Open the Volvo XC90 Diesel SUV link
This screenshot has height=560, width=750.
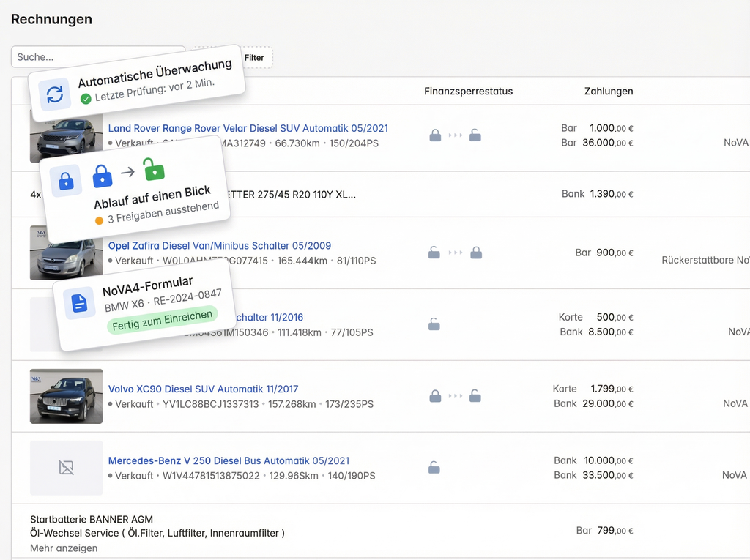pyautogui.click(x=203, y=389)
